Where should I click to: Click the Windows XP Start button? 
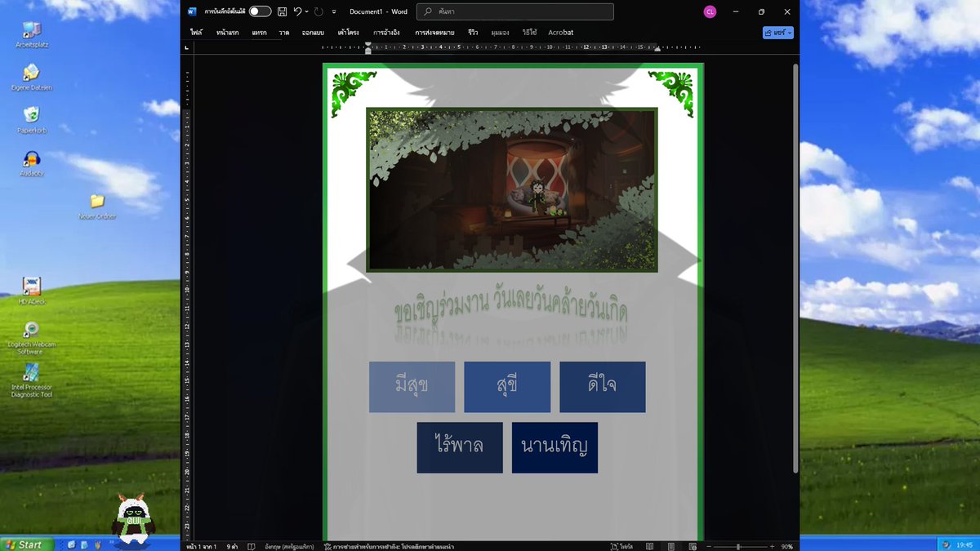26,544
